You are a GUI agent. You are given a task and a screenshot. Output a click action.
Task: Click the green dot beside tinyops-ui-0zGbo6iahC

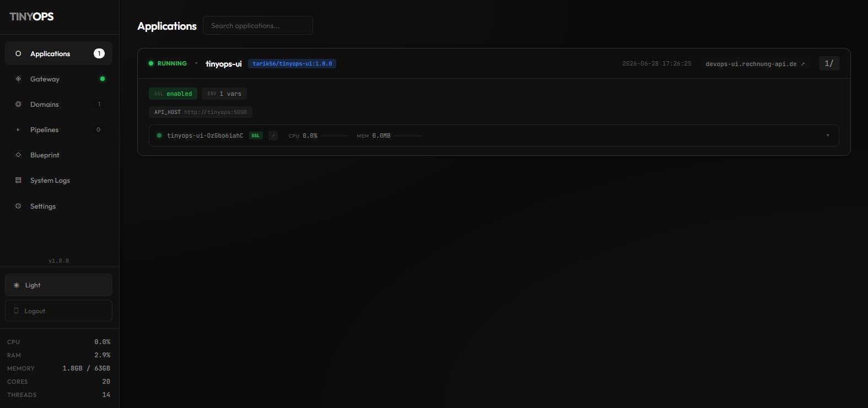(x=159, y=135)
